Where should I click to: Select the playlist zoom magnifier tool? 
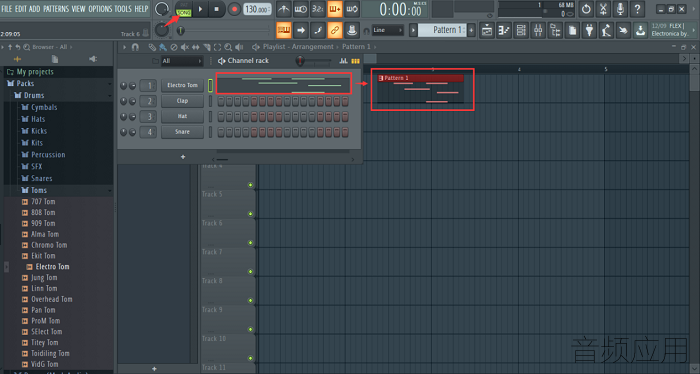coord(228,47)
